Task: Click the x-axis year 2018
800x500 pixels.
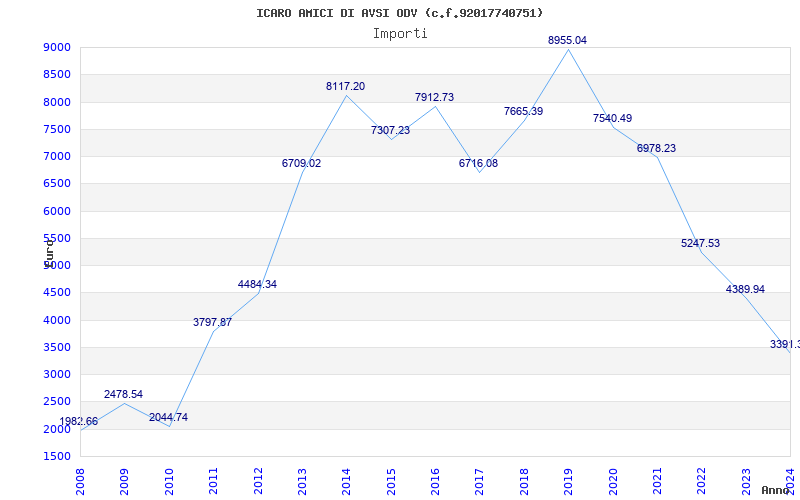Action: point(524,481)
